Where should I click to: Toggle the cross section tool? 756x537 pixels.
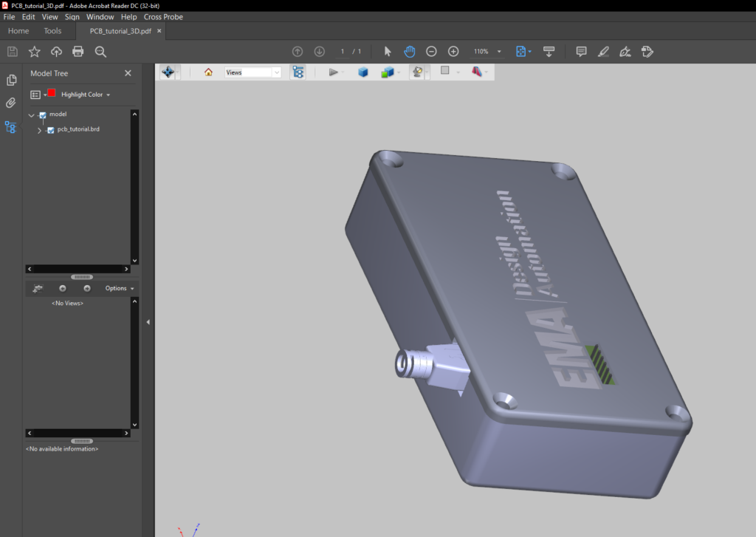pos(476,72)
